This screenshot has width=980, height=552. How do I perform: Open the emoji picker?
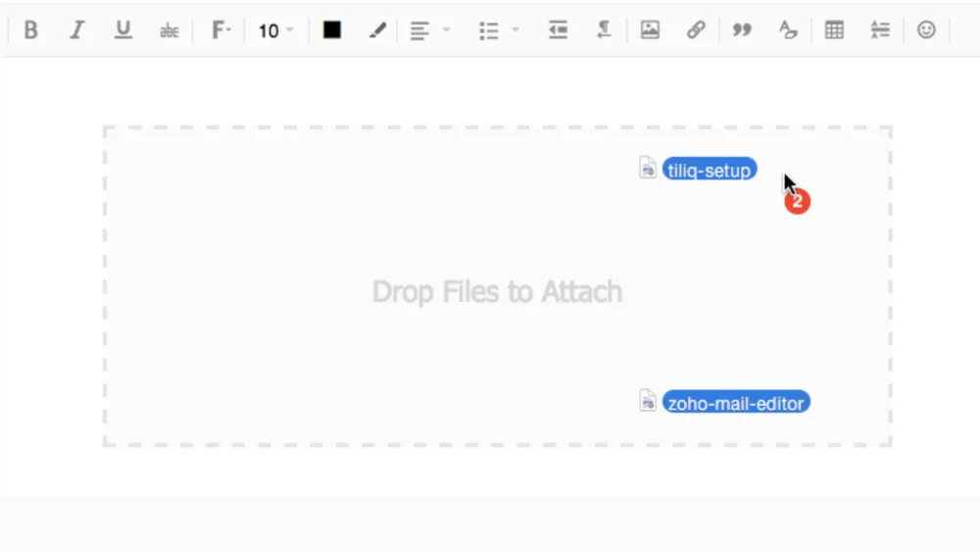[926, 29]
